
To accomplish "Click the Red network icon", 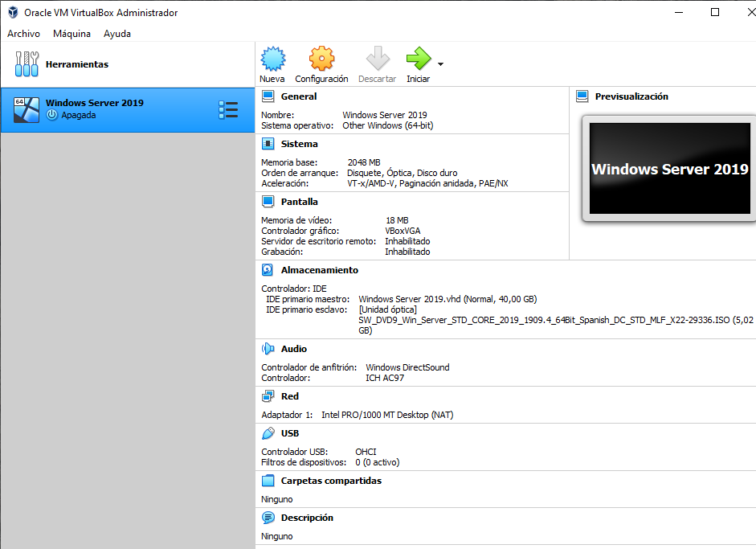I will pos(268,396).
